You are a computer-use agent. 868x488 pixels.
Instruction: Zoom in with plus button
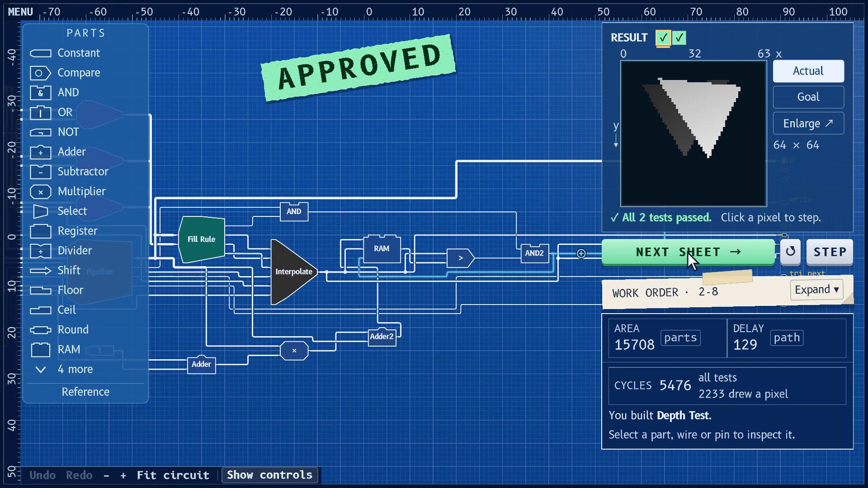(123, 475)
